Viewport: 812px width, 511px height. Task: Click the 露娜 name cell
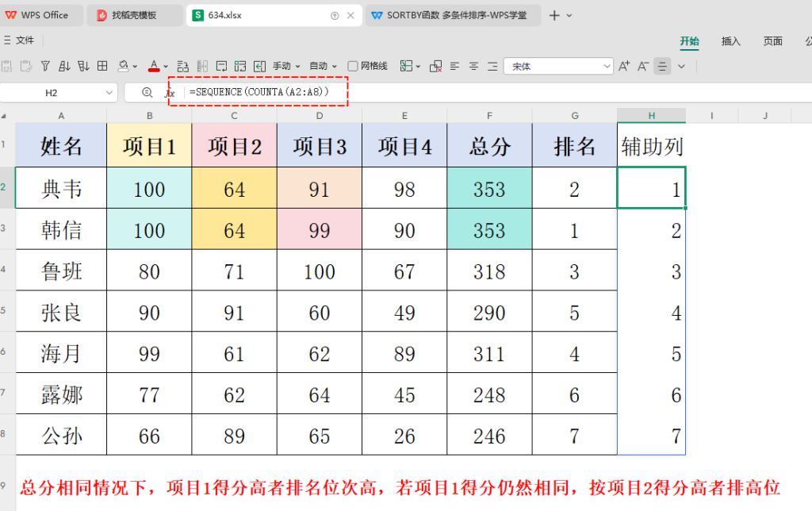pyautogui.click(x=61, y=394)
